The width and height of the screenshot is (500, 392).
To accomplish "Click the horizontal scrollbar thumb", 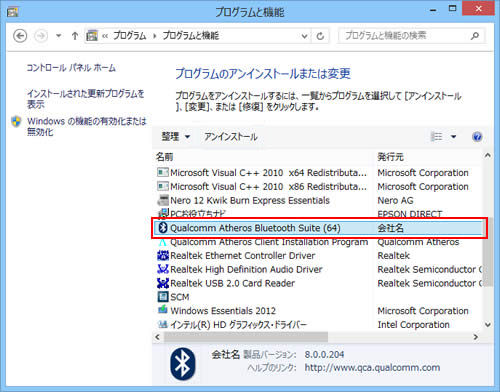I will click(x=246, y=337).
